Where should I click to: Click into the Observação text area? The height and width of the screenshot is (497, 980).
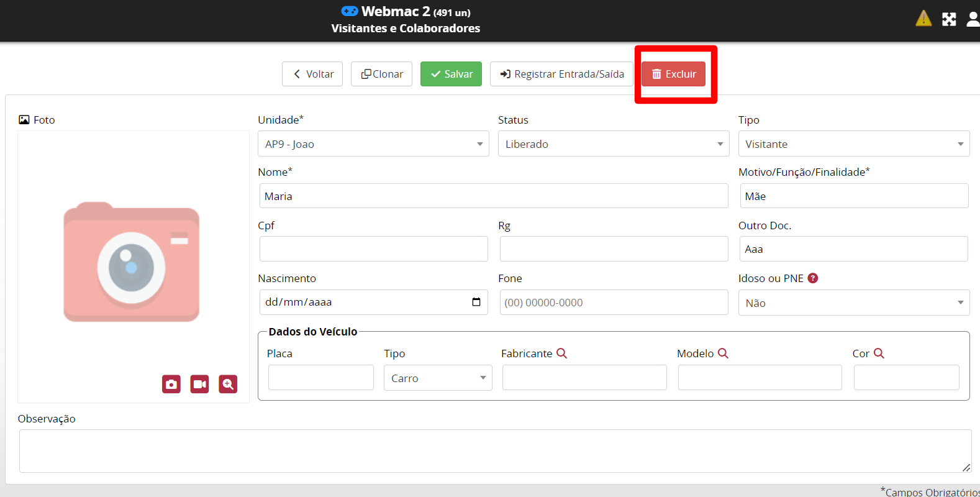click(495, 451)
